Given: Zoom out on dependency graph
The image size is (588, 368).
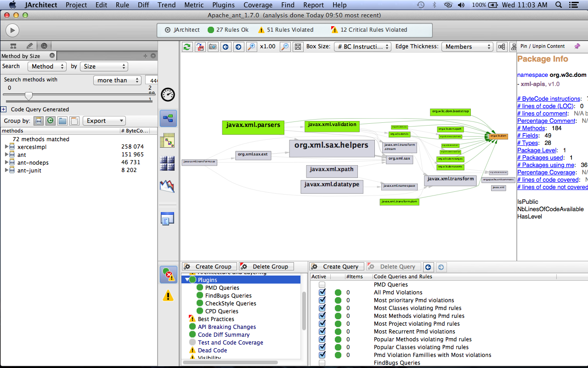Looking at the screenshot, I should point(285,47).
